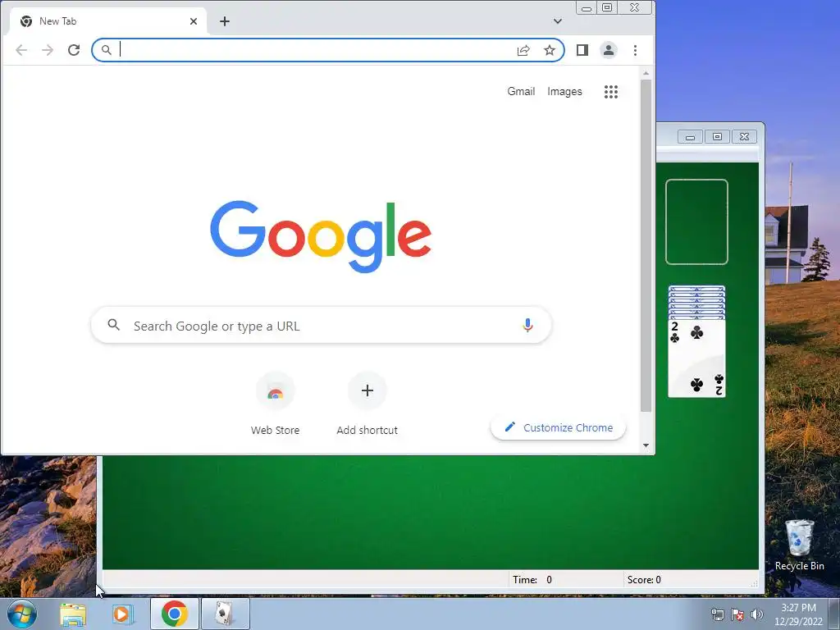Close the New Tab tab
This screenshot has height=630, width=840.
pos(194,21)
